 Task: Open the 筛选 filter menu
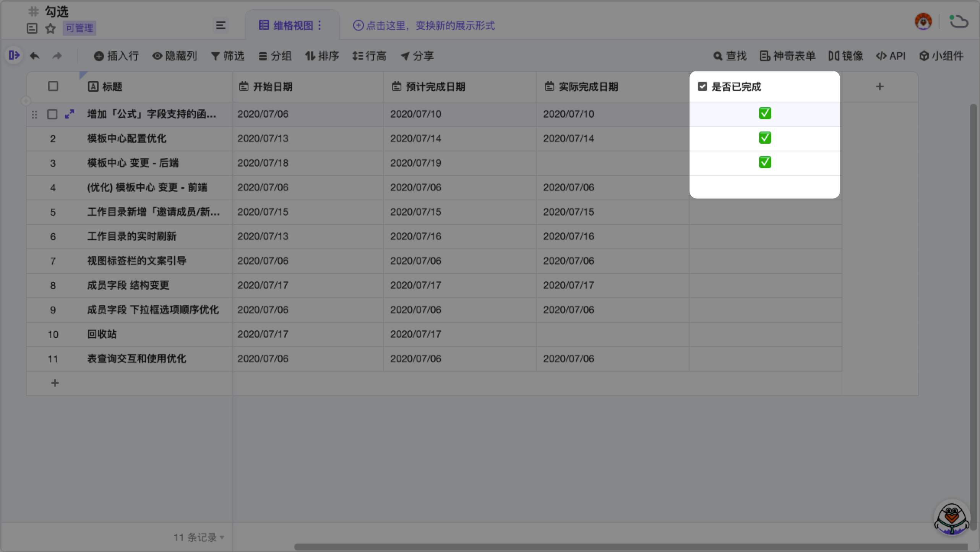(x=227, y=56)
